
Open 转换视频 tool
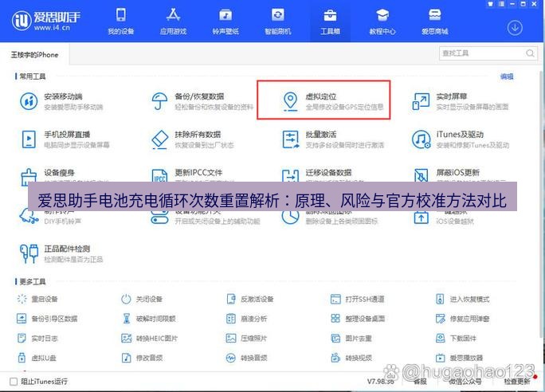tap(351, 358)
